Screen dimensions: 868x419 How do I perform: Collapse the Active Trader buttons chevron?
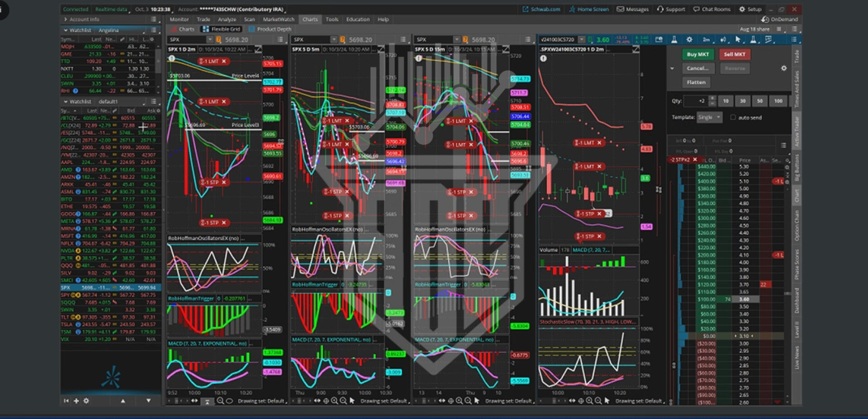coord(672,68)
